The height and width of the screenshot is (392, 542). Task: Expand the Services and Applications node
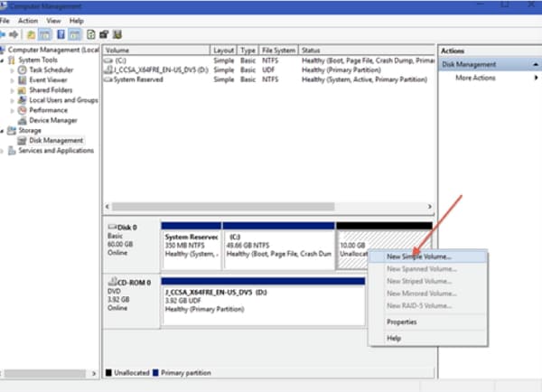coord(3,151)
